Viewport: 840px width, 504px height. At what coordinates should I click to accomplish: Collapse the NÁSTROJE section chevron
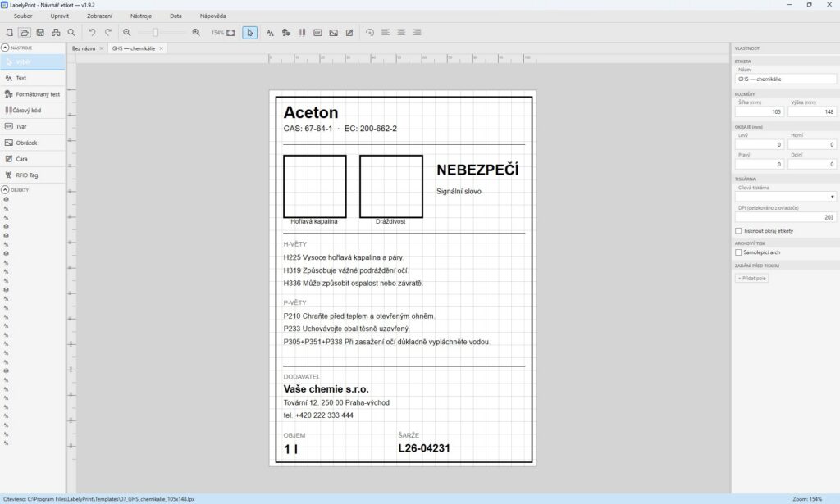(6, 48)
